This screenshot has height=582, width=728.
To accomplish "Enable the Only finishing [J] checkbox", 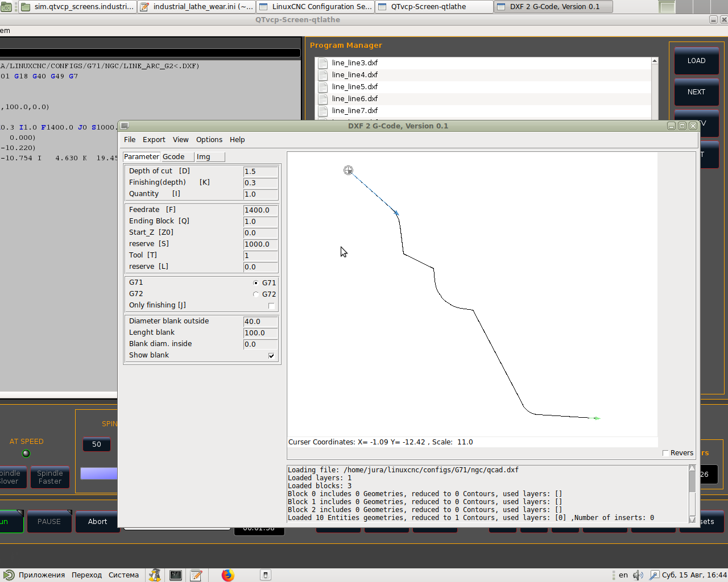I will tap(271, 306).
